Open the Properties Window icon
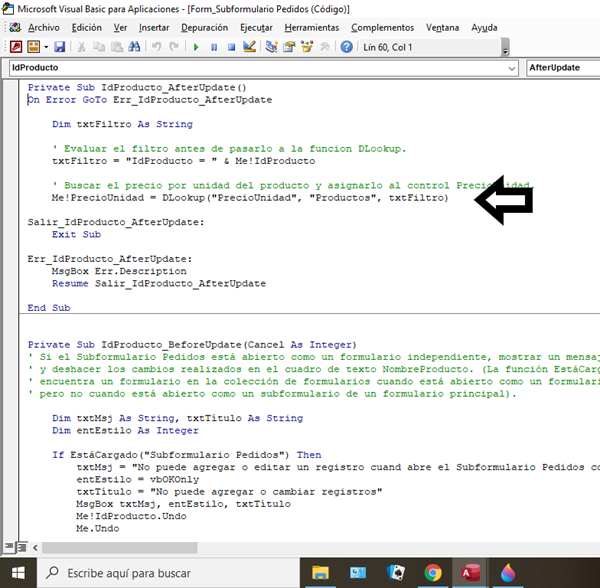The image size is (600, 588). pyautogui.click(x=289, y=47)
